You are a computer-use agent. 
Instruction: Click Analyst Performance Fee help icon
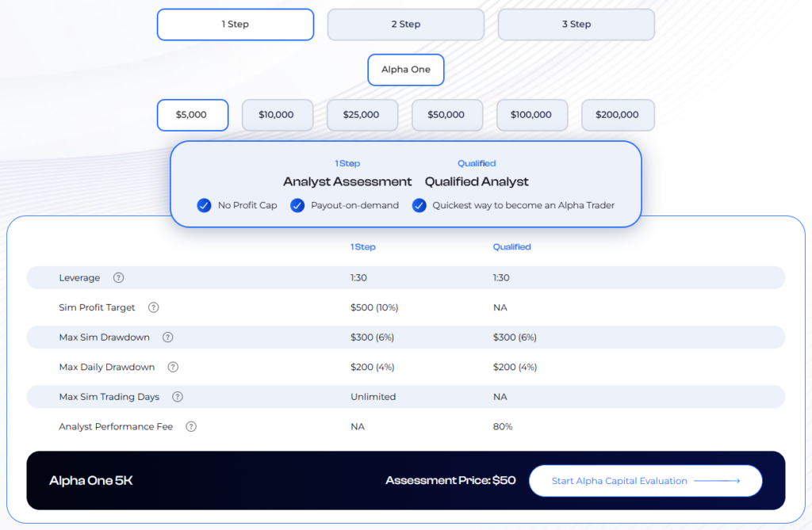point(191,426)
